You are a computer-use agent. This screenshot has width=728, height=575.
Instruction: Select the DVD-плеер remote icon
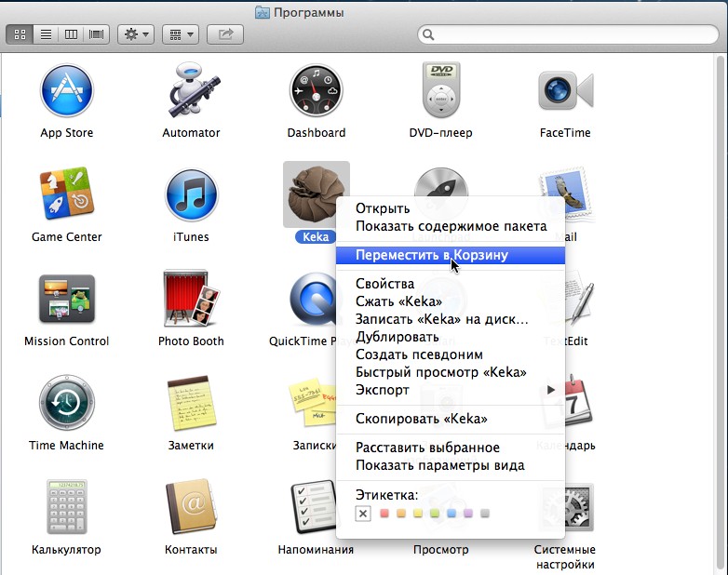[441, 90]
